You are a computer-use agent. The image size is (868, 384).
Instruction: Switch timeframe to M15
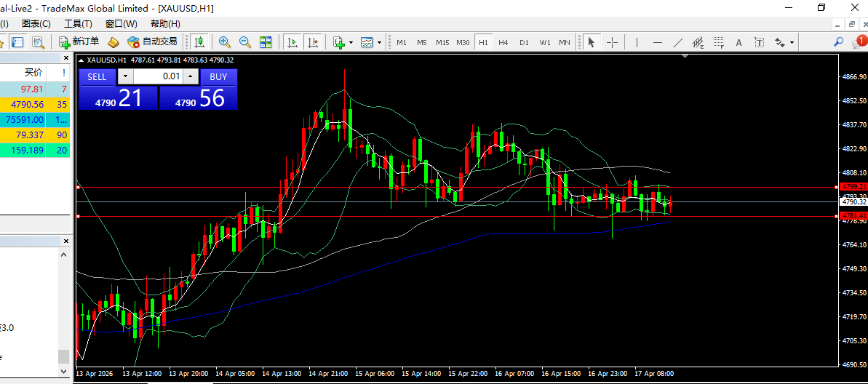point(442,42)
